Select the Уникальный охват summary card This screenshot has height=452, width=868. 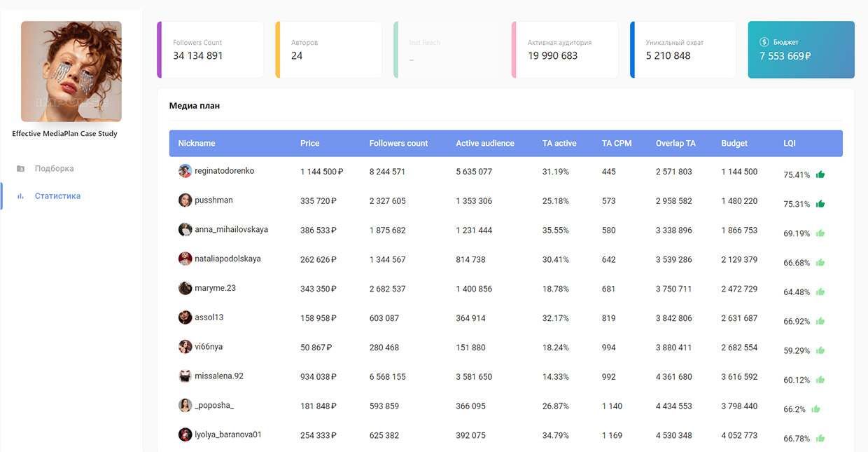(683, 50)
